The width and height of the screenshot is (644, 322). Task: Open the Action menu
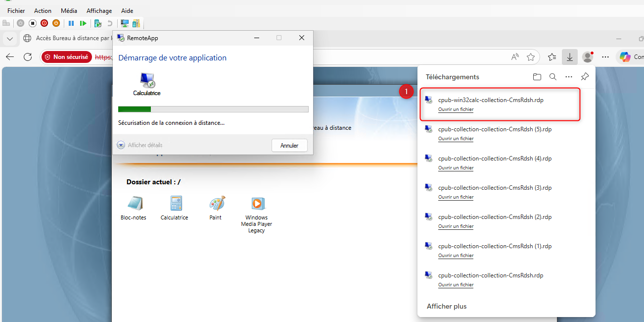[x=43, y=10]
